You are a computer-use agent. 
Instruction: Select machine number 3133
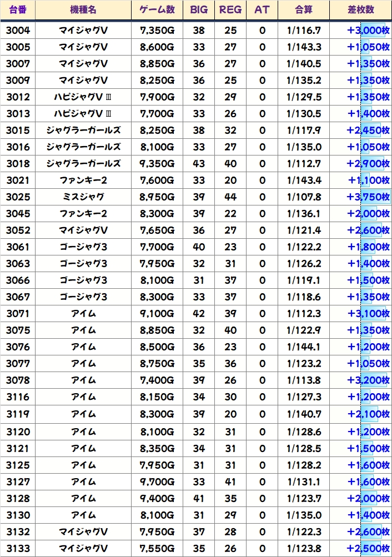(x=18, y=549)
